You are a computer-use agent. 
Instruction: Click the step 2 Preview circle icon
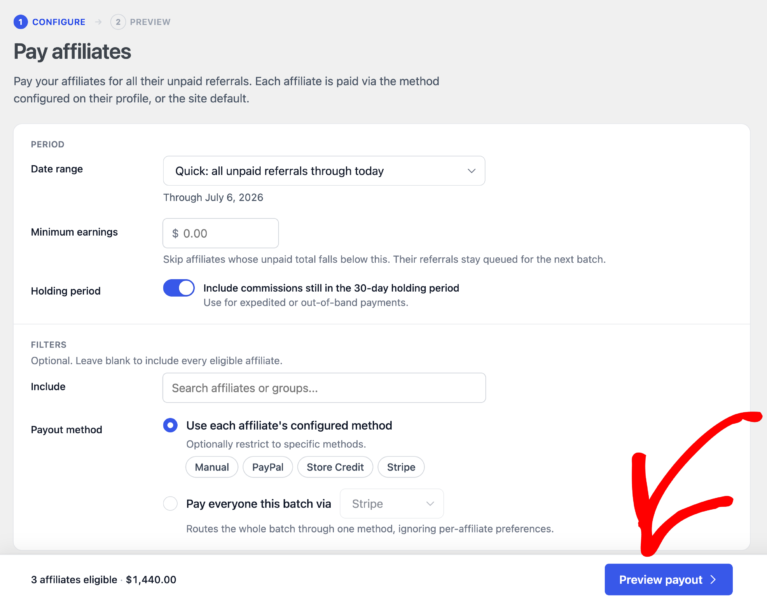click(x=118, y=22)
